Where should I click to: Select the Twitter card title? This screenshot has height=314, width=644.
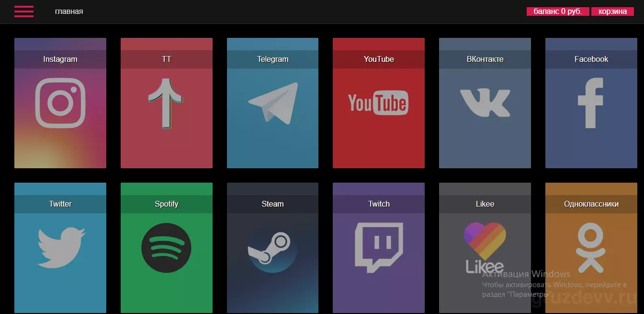coord(60,204)
